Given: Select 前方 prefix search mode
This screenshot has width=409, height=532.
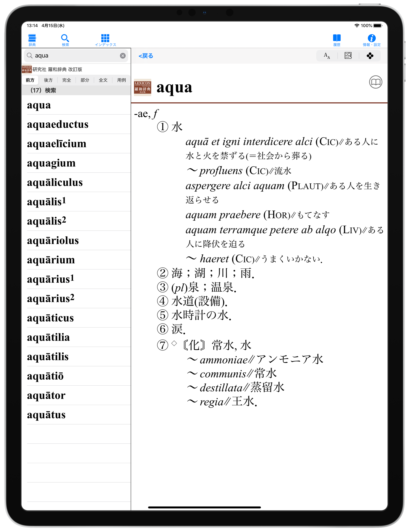Looking at the screenshot, I should (30, 80).
